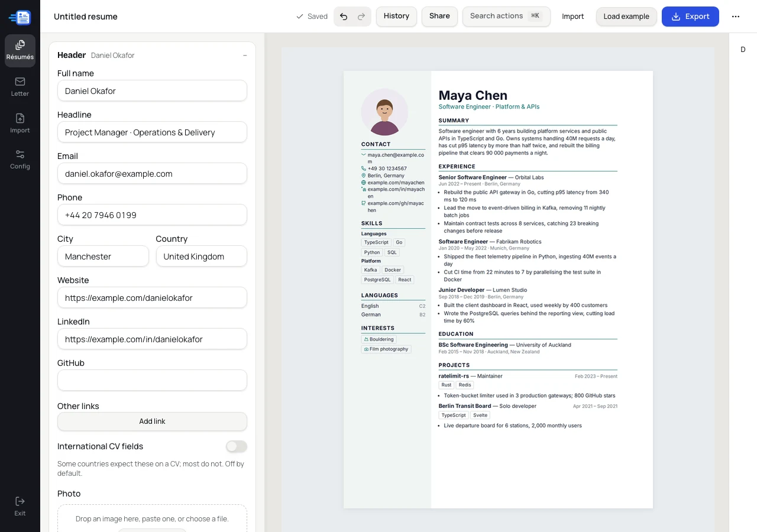Image resolution: width=757 pixels, height=532 pixels.
Task: Click the redo arrow button
Action: [361, 17]
